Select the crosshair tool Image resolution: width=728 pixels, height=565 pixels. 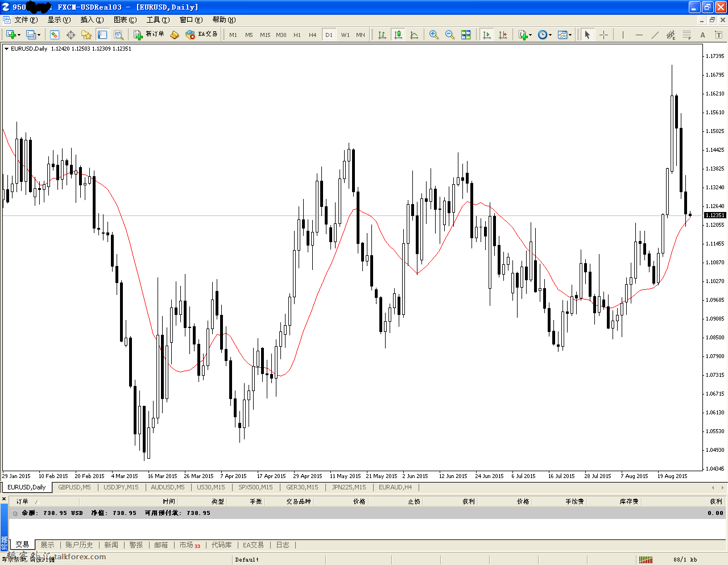pyautogui.click(x=603, y=35)
